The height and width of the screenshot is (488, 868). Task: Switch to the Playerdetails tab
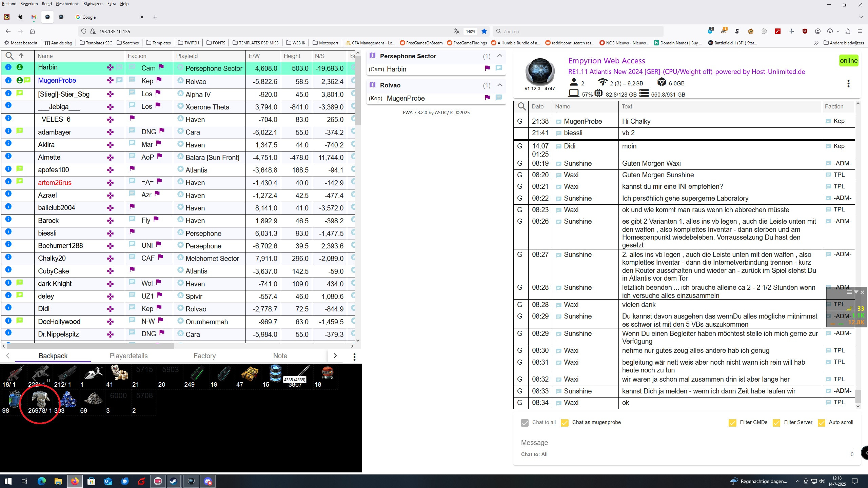129,356
